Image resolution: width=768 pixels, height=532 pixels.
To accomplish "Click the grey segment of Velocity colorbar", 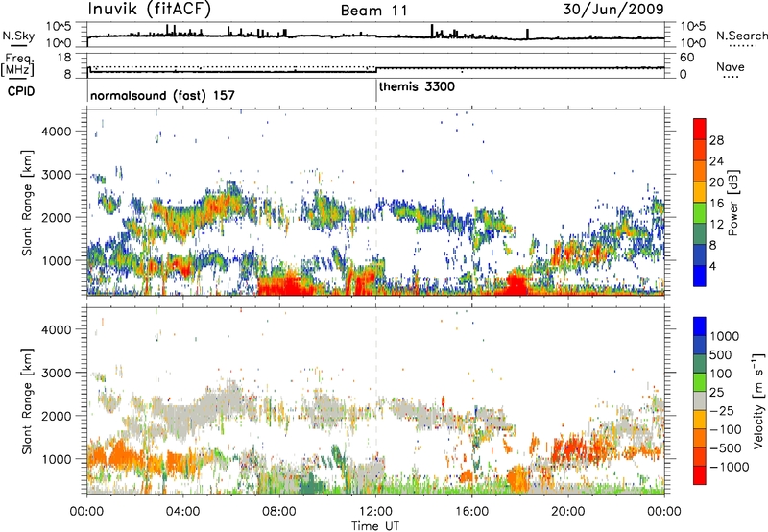I will point(700,401).
